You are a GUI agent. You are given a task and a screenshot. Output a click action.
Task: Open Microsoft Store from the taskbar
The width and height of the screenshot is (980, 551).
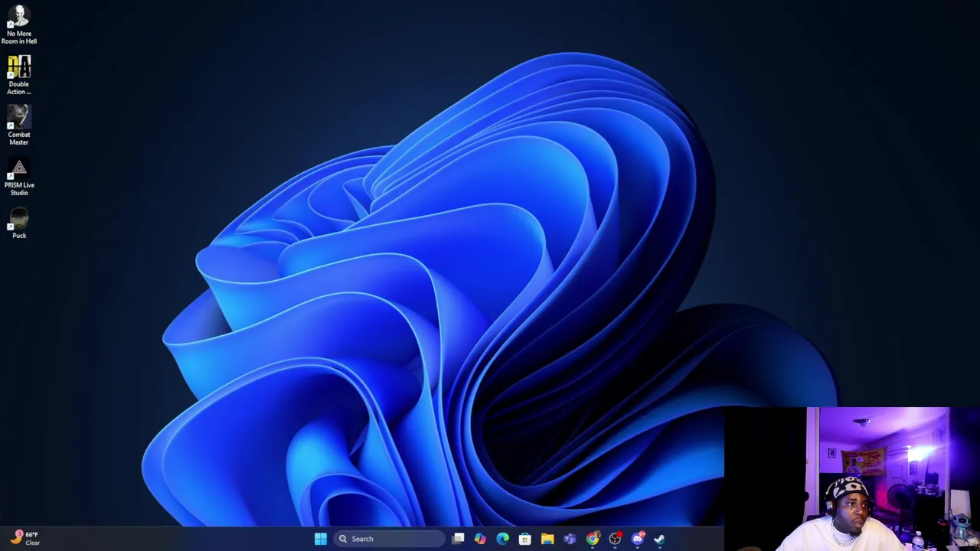[x=524, y=539]
